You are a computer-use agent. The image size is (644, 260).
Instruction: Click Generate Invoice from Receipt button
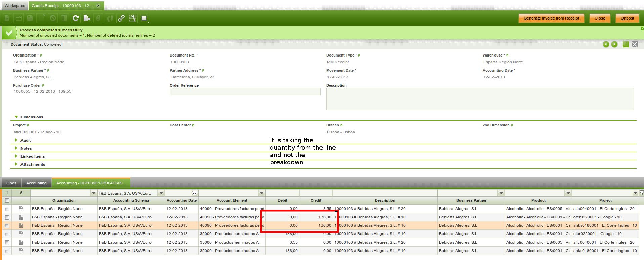click(x=551, y=18)
